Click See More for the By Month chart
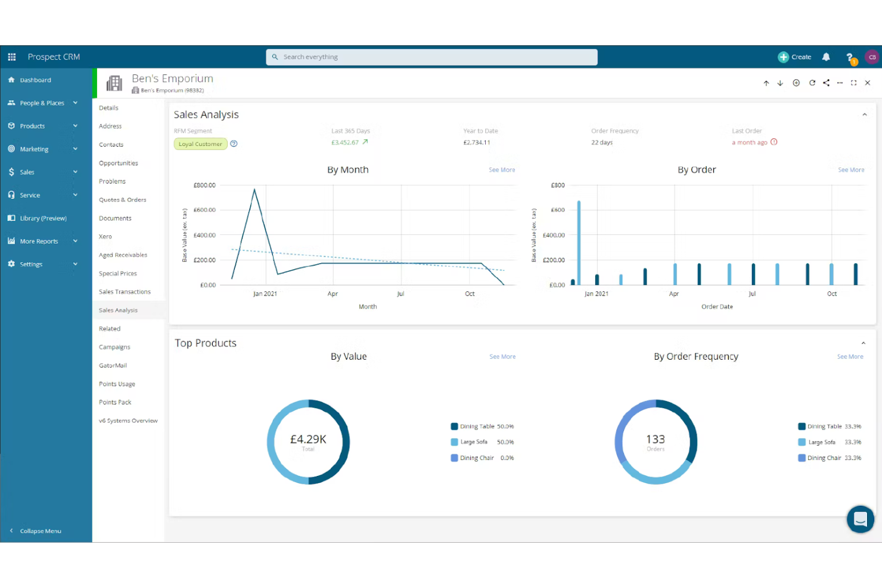 502,170
